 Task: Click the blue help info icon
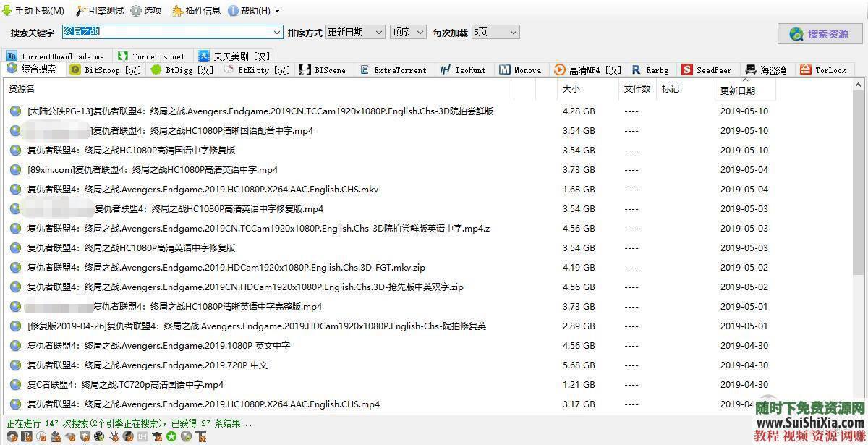click(231, 10)
